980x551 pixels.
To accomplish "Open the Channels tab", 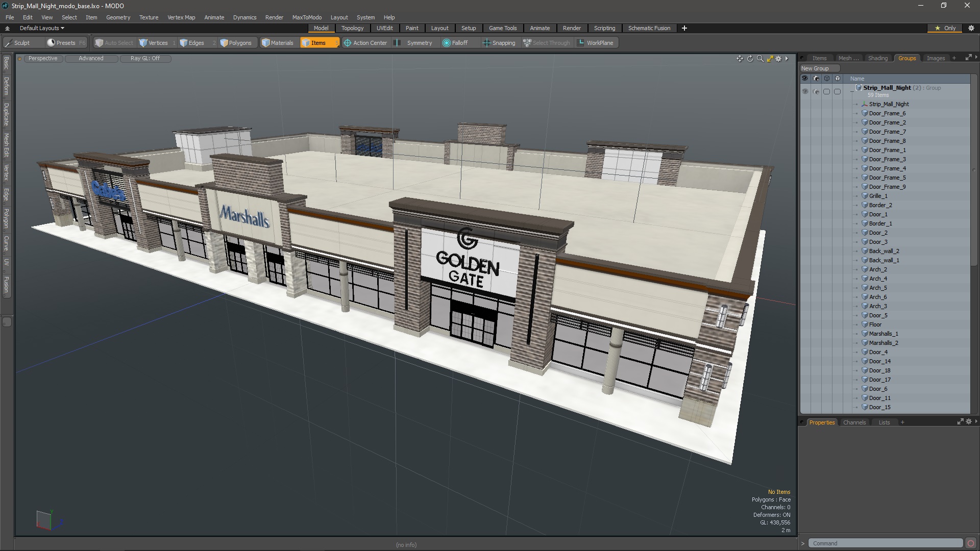I will click(854, 422).
